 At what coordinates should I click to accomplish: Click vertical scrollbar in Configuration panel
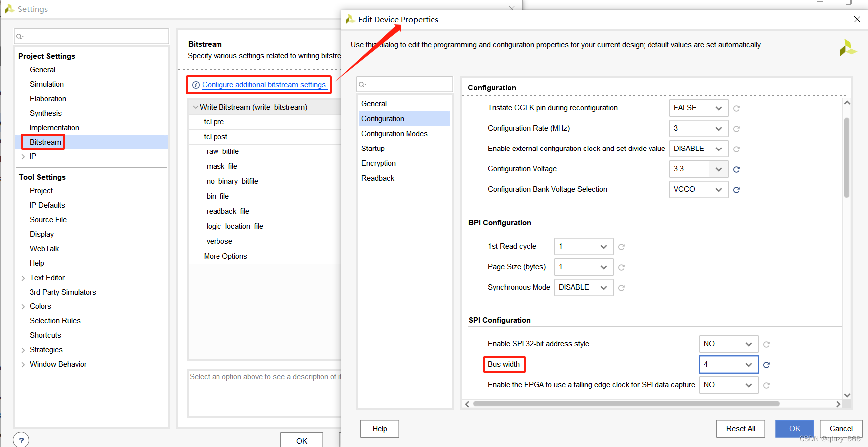click(x=846, y=157)
